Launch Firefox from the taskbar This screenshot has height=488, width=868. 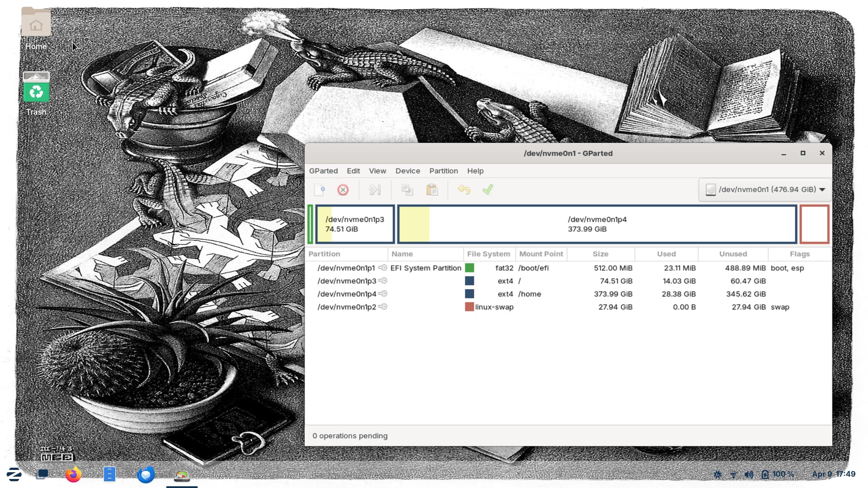click(x=73, y=474)
